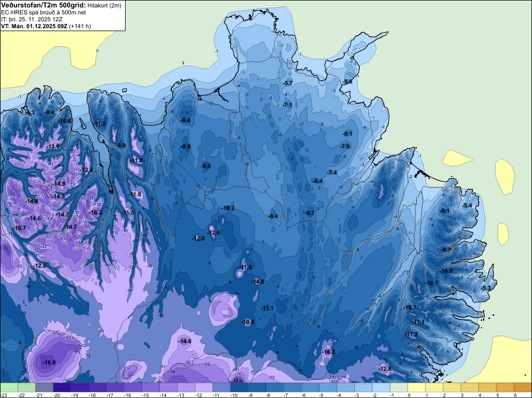Select the -5.4 temperature label

[x=467, y=205]
